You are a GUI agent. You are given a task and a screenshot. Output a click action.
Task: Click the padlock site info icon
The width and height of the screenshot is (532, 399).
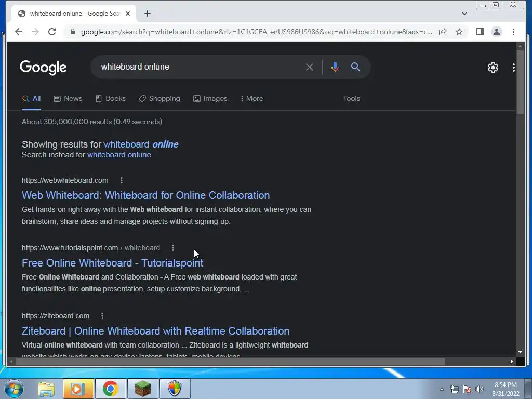click(x=72, y=32)
